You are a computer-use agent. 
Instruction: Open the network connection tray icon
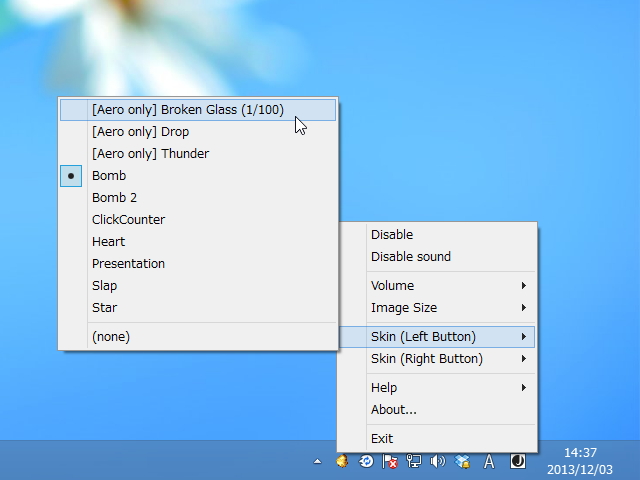click(414, 461)
